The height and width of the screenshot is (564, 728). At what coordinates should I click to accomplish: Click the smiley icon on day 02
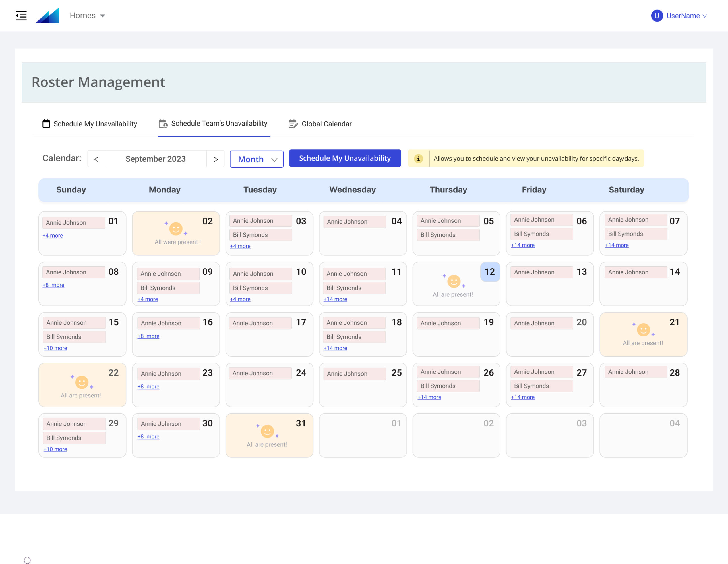click(x=176, y=228)
